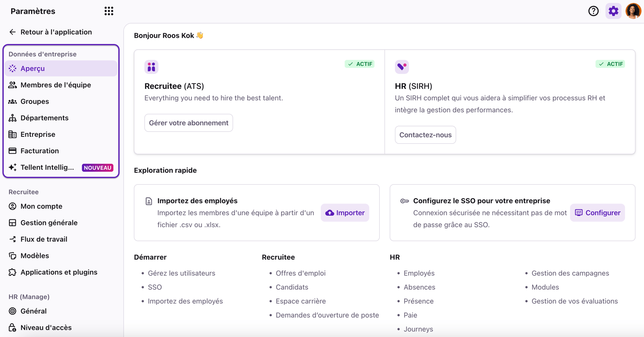Viewport: 644px width, 337px height.
Task: Open Demandes d'ouverture de poste link
Action: coord(327,315)
